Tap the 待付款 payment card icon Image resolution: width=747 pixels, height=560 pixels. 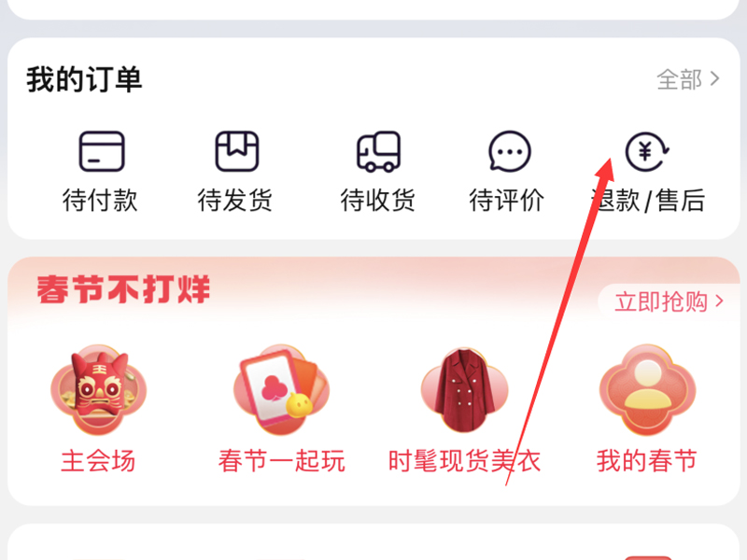click(x=102, y=151)
